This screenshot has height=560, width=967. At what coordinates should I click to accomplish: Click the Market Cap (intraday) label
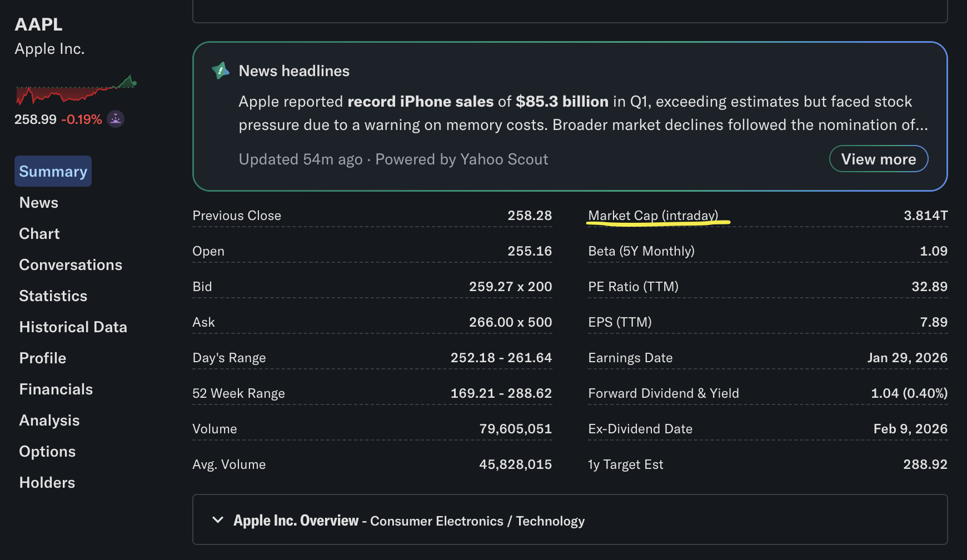[x=653, y=216]
